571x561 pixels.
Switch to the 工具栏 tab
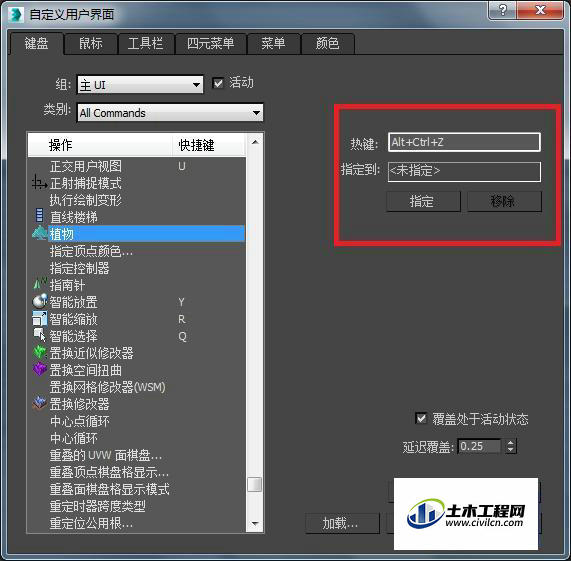[145, 44]
